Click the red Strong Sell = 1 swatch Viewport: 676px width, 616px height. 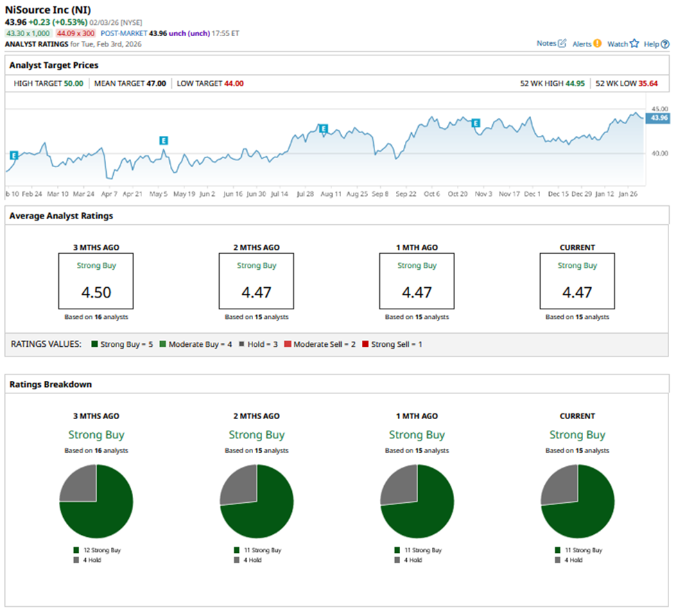[365, 344]
